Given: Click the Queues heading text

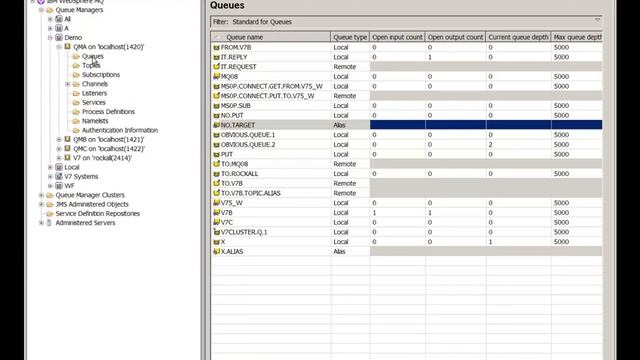Looking at the screenshot, I should (x=227, y=5).
